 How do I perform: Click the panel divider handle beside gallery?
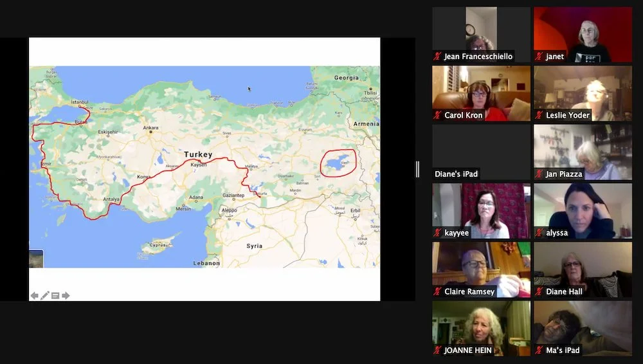click(x=417, y=169)
